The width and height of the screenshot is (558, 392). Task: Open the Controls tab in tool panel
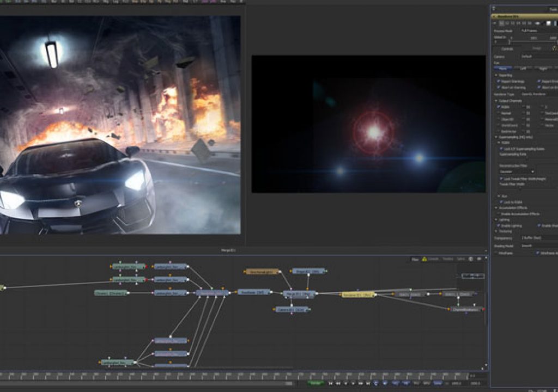507,49
